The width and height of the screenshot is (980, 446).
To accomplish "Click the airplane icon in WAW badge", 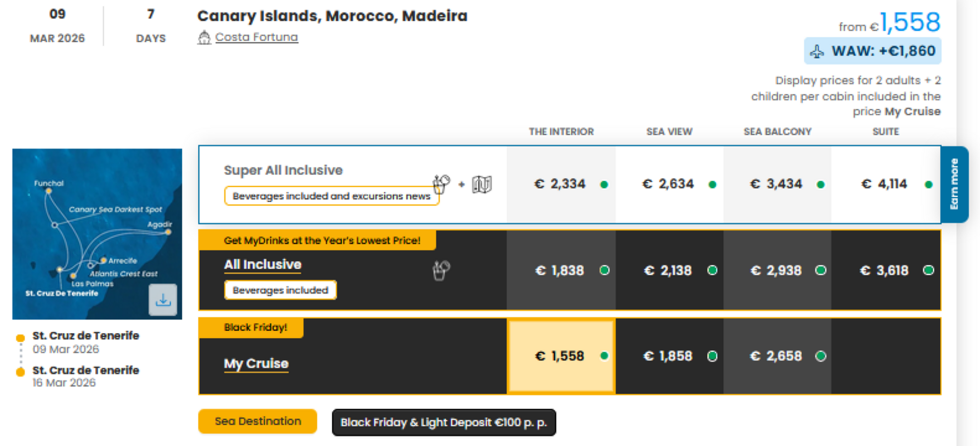I will (x=817, y=52).
